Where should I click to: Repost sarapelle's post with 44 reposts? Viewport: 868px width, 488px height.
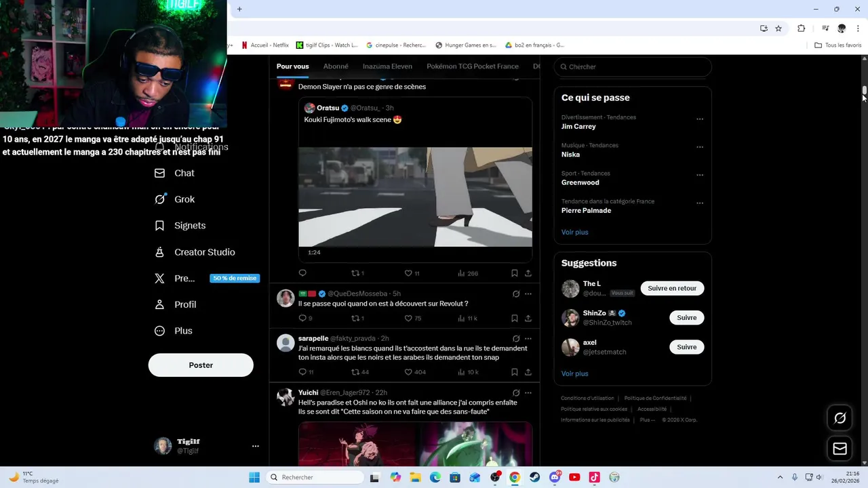tap(359, 372)
